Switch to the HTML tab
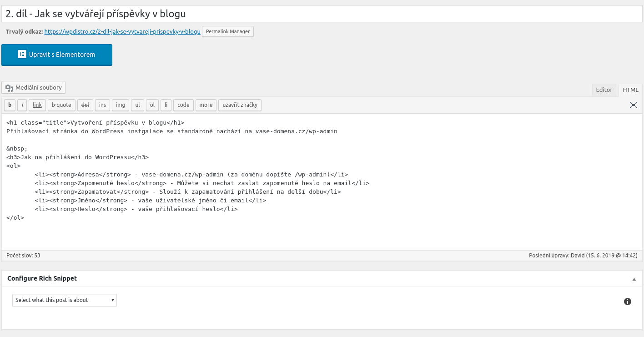Image resolution: width=644 pixels, height=337 pixels. click(x=630, y=90)
